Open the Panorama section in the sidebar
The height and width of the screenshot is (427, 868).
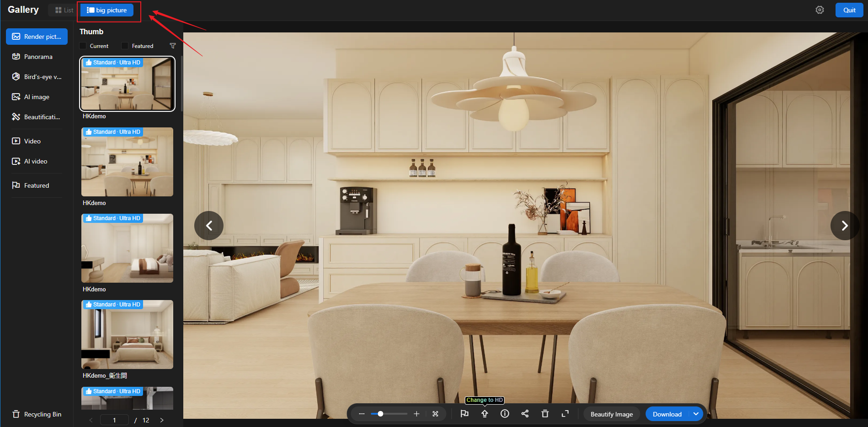click(38, 57)
